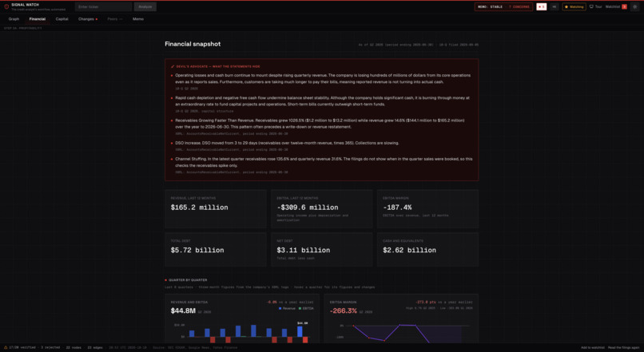Click the blue Revenue legend swatch
The image size is (644, 352).
tap(280, 308)
